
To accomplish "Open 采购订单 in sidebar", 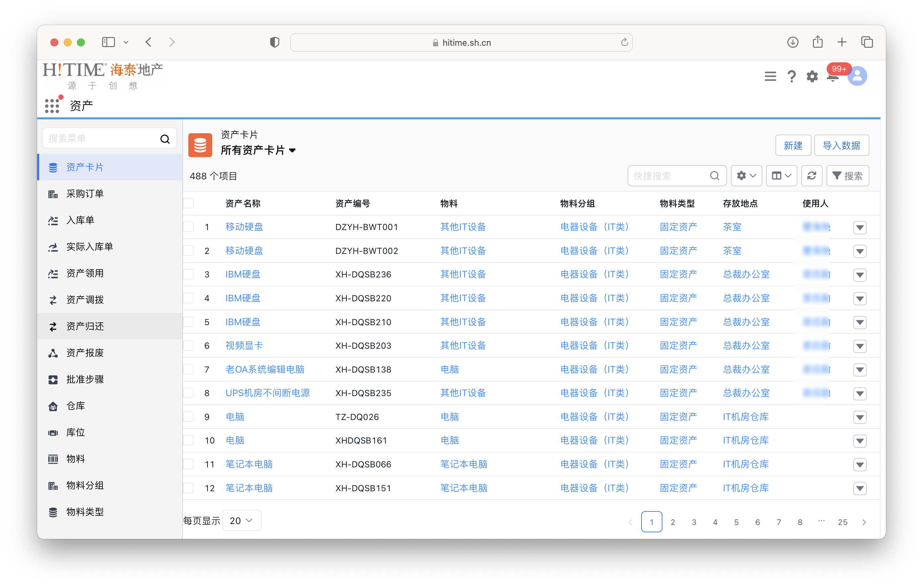I will click(110, 194).
